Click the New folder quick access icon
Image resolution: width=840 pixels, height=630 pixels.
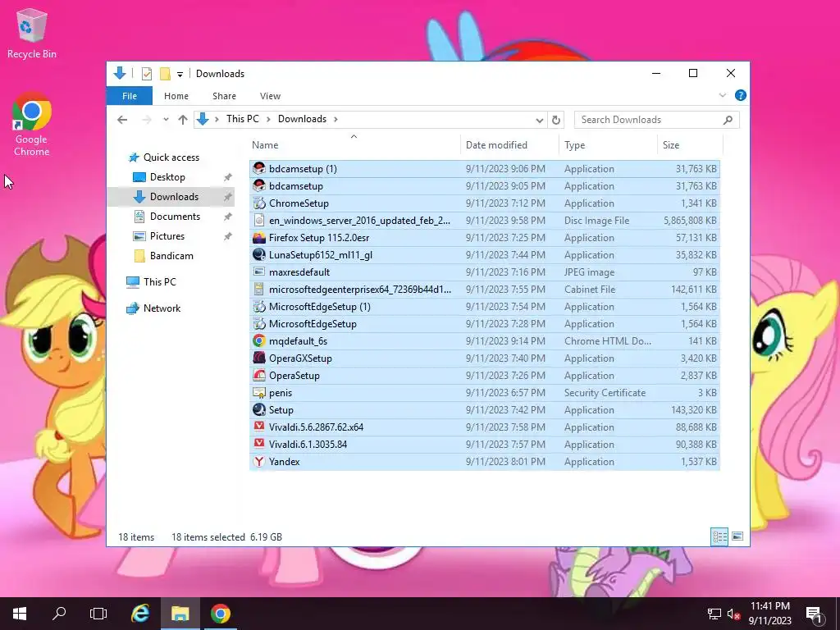[165, 74]
